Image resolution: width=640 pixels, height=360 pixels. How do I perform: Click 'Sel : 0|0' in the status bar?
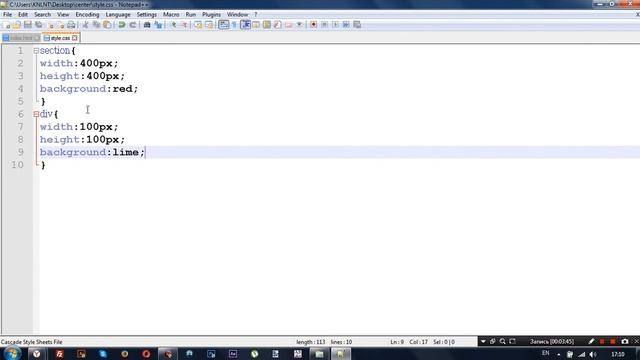coord(444,342)
